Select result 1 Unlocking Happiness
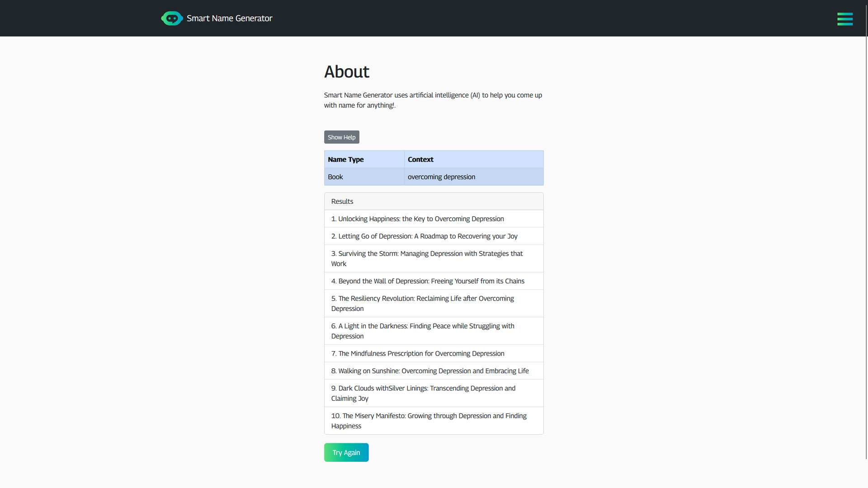868x488 pixels. (417, 219)
